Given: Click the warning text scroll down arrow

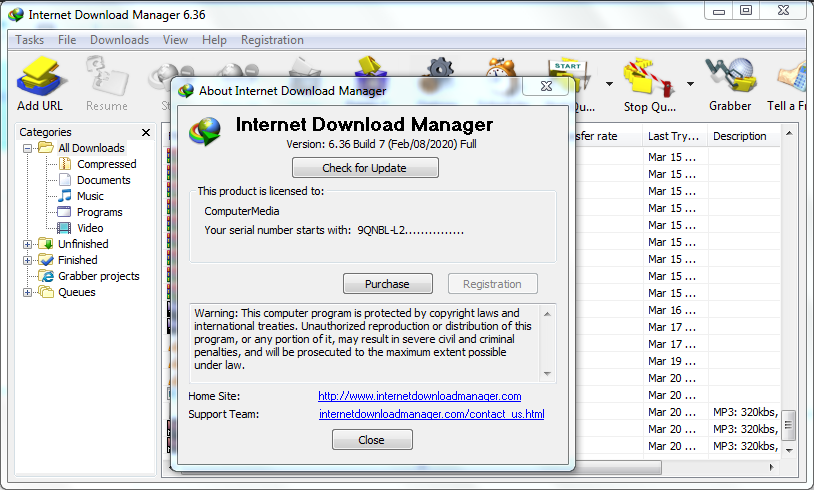Looking at the screenshot, I should tap(547, 374).
